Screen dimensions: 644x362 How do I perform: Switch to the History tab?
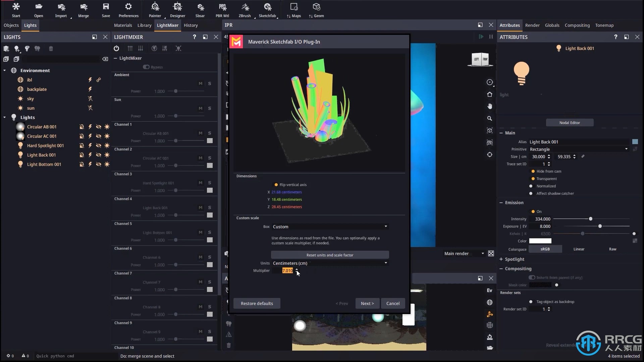point(191,25)
